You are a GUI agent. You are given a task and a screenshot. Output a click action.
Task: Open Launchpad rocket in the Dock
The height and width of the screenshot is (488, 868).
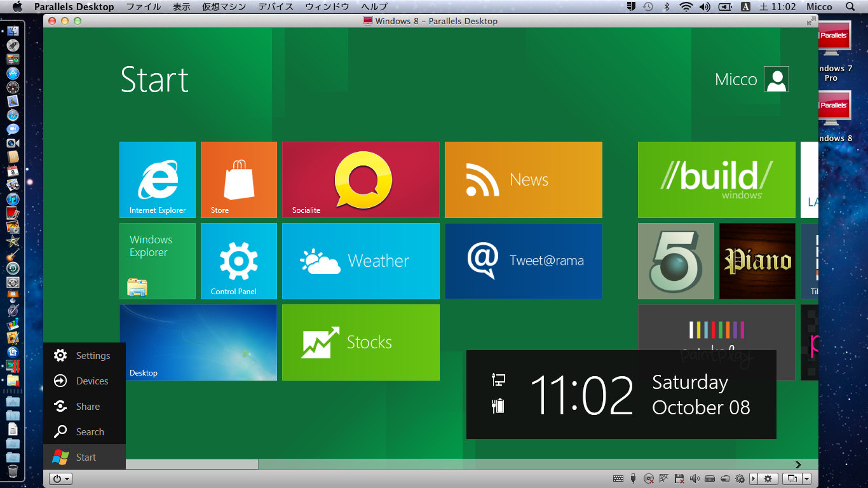[13, 44]
